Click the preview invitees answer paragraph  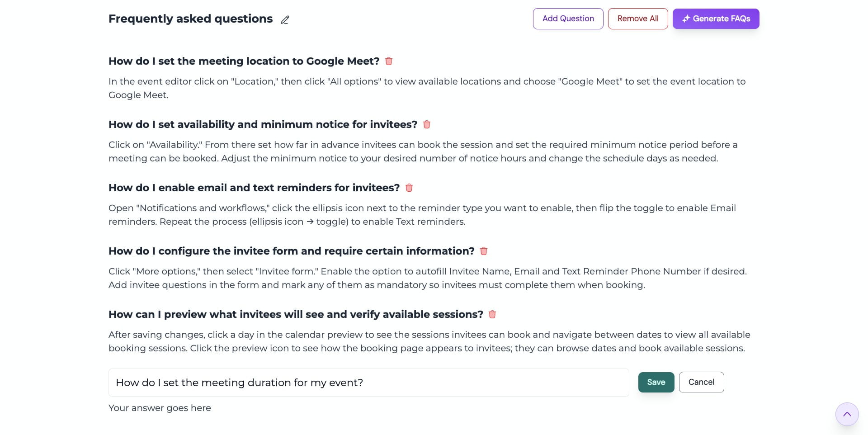coord(429,341)
